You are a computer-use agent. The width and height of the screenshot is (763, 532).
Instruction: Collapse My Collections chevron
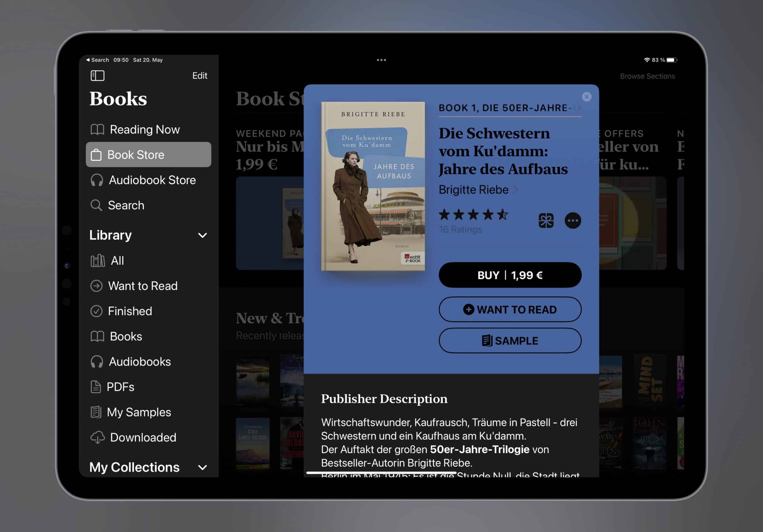click(202, 468)
